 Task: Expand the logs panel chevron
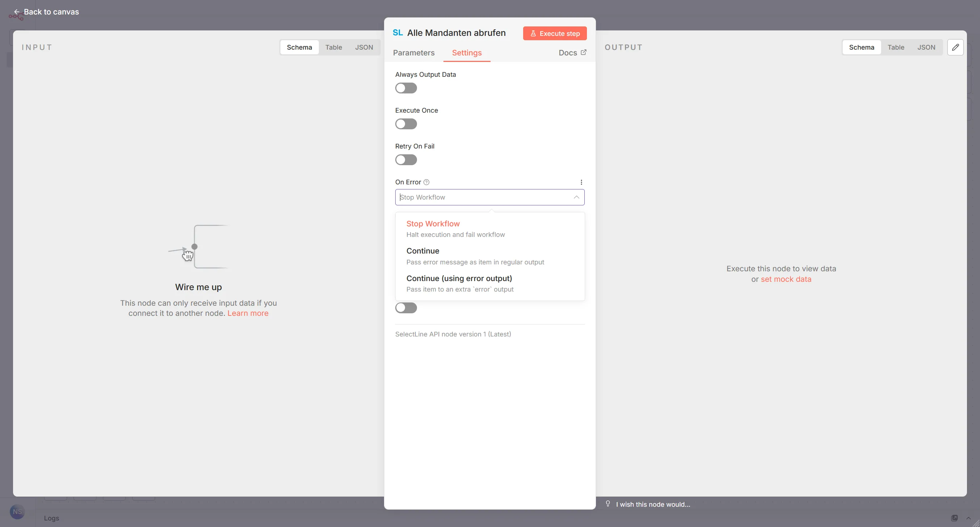pos(968,518)
